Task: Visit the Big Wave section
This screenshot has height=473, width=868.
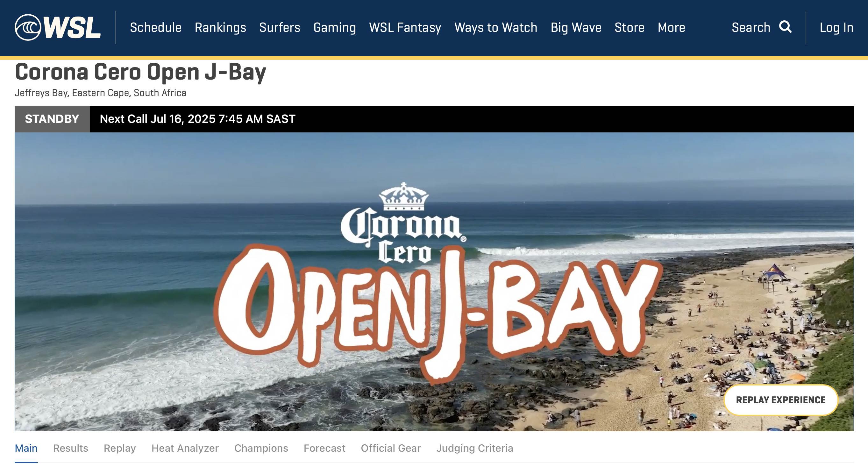Action: point(576,27)
